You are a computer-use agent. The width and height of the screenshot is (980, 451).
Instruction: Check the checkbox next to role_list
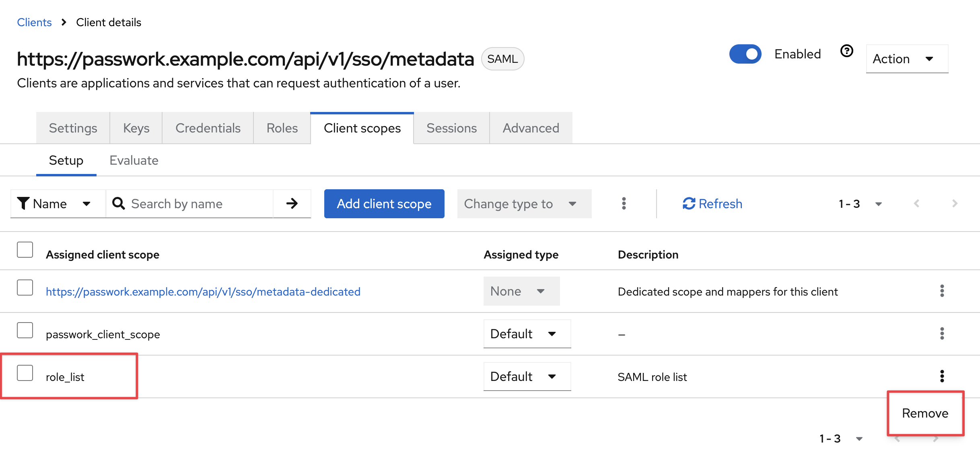[x=25, y=373]
